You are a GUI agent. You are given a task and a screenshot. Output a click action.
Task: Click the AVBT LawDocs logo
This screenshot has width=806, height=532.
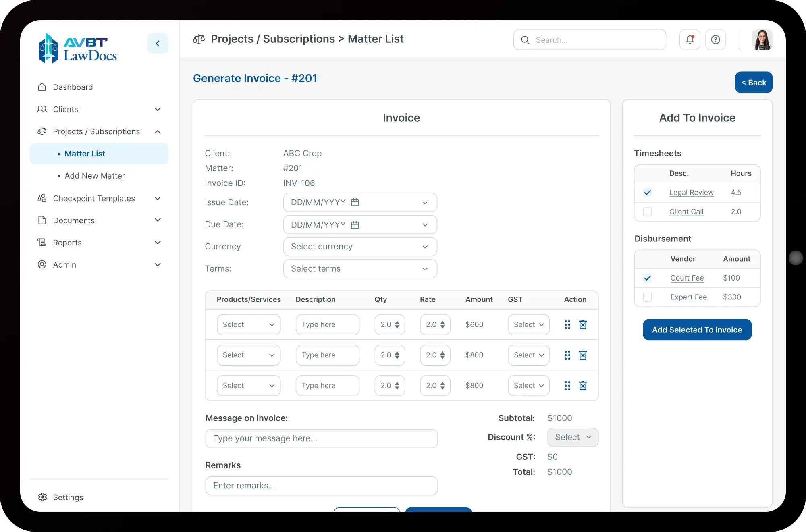[x=78, y=48]
